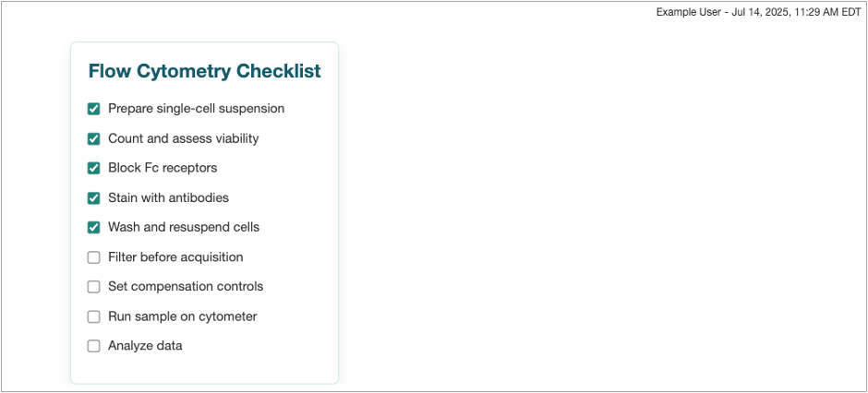The image size is (868, 393).
Task: Uncheck the Count and assess viability checkbox
Action: pyautogui.click(x=93, y=138)
